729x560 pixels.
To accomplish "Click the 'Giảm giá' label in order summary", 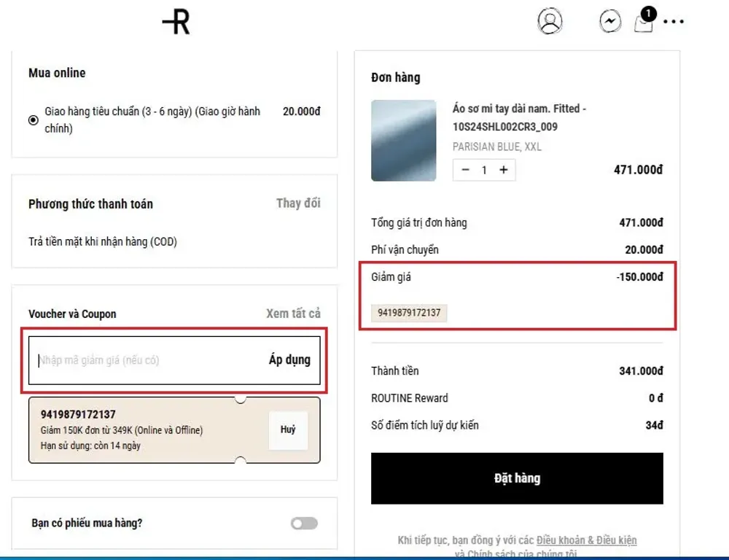I will coord(391,277).
